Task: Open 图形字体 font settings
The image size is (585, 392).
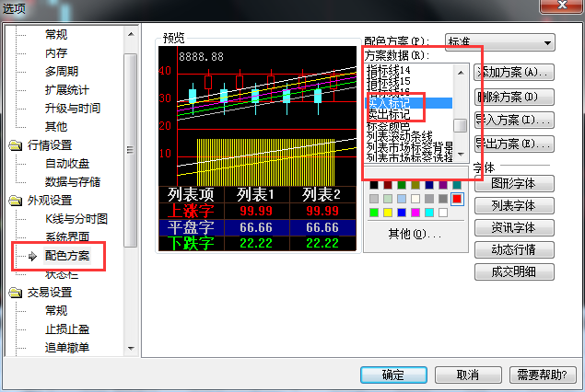Action: point(514,183)
